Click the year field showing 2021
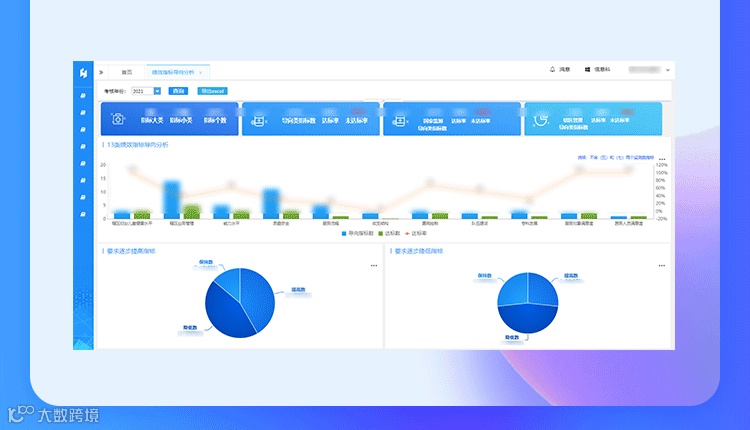750x430 pixels. pos(143,91)
